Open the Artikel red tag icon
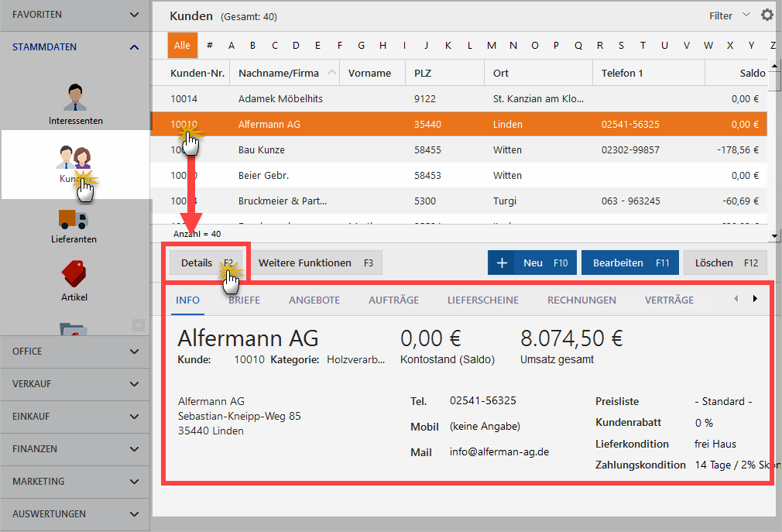Screen dimensions: 782x532 click(x=74, y=273)
